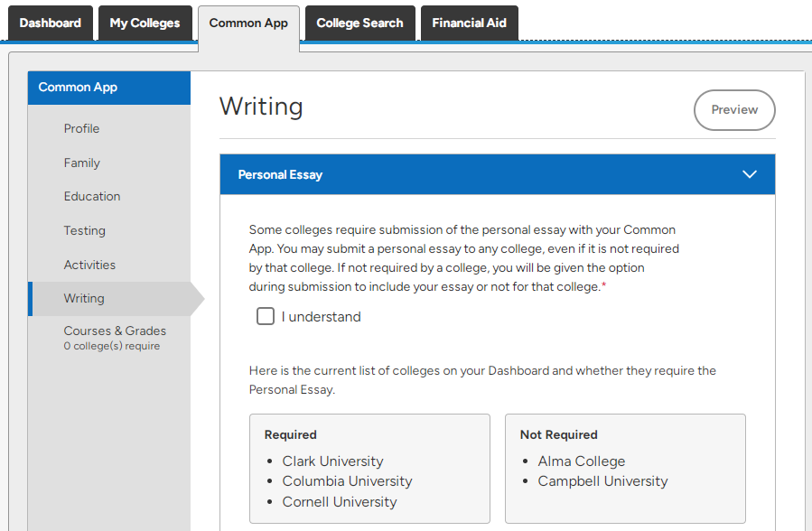Click Clark University in Required list
Screen dimensions: 812x531
click(x=332, y=461)
